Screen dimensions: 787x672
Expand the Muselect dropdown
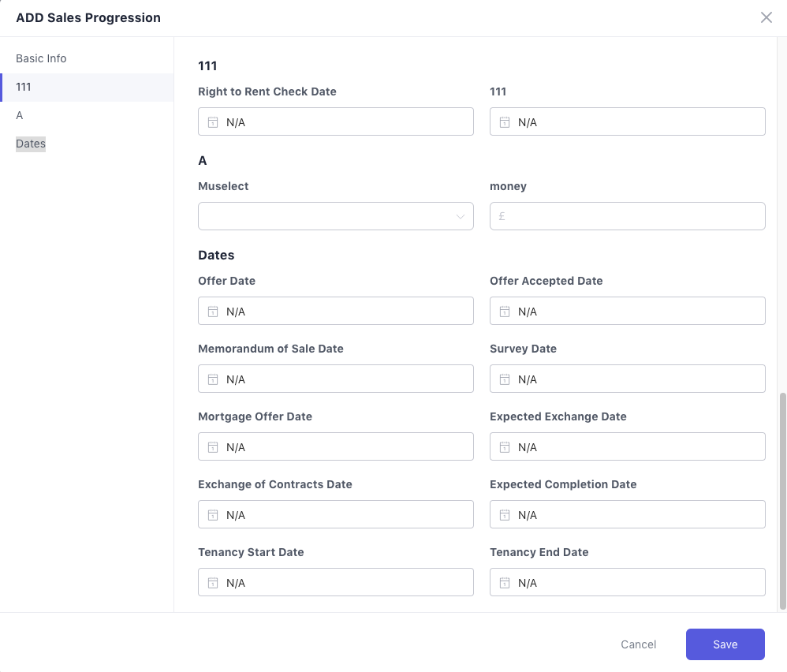click(x=335, y=216)
